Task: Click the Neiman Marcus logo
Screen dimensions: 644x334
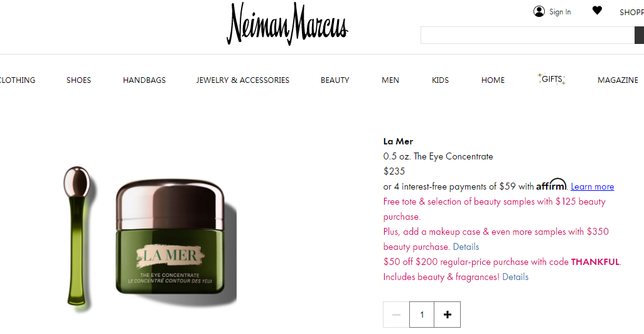Action: tap(287, 24)
